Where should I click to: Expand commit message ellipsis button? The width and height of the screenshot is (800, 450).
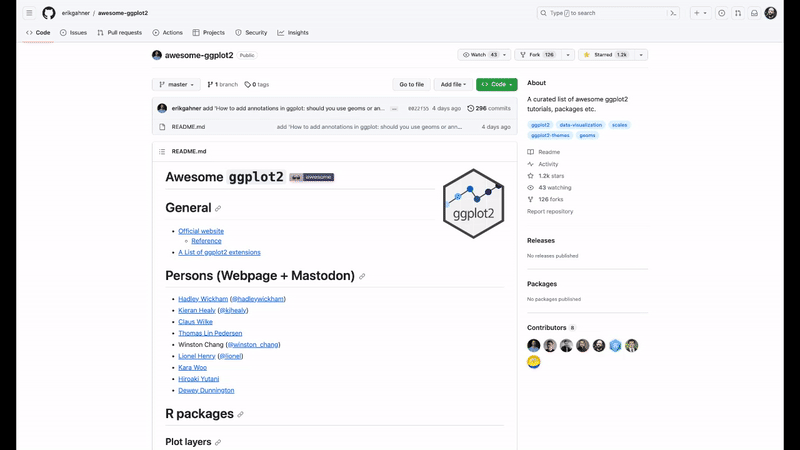tap(394, 109)
